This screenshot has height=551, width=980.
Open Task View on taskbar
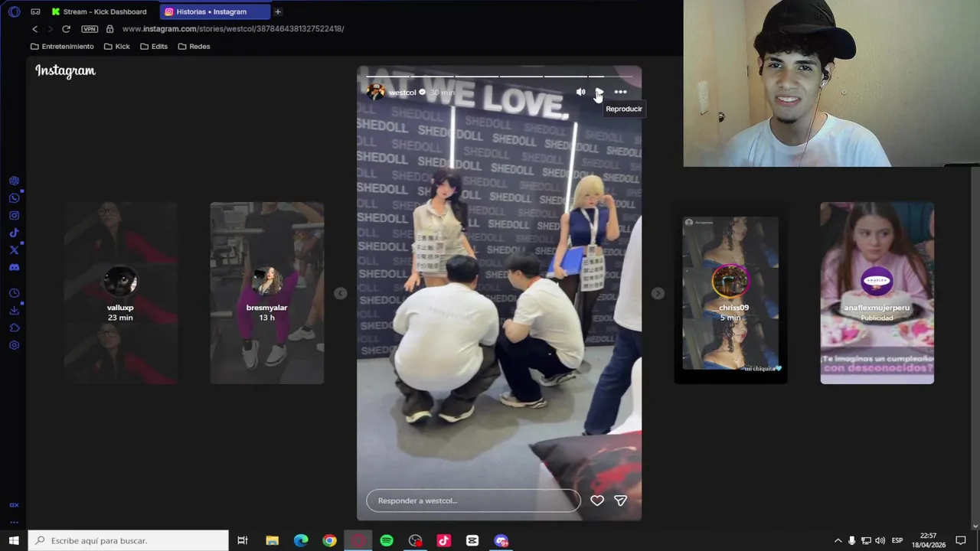coord(243,540)
